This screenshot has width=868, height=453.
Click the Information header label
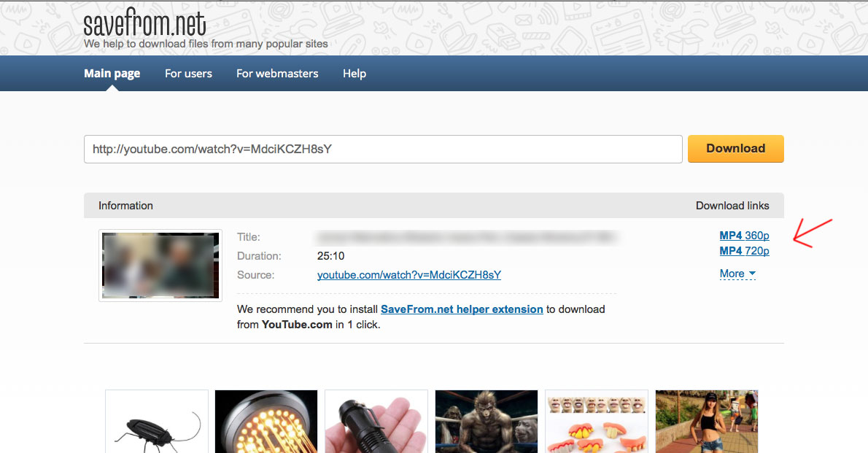(125, 206)
